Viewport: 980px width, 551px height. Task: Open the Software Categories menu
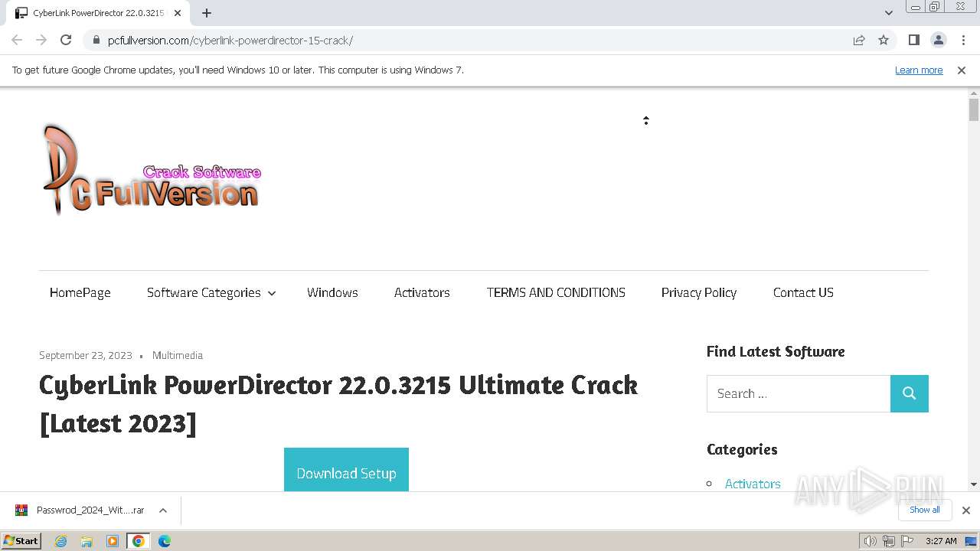[x=204, y=292]
